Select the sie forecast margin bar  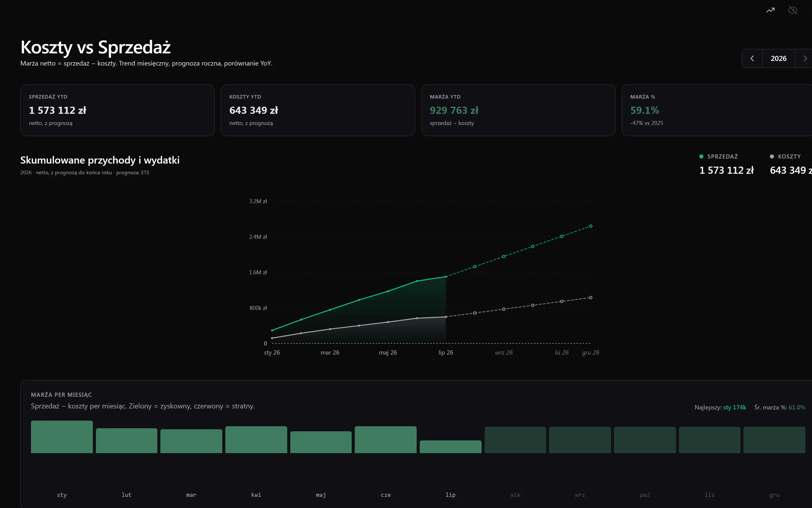515,440
